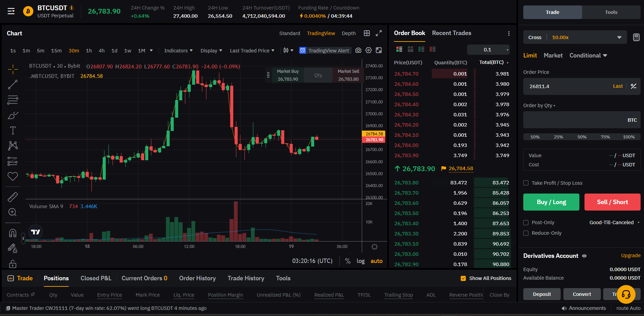Viewport: 644px width, 316px height.
Task: Set quantity slider to 50%
Action: point(582,137)
